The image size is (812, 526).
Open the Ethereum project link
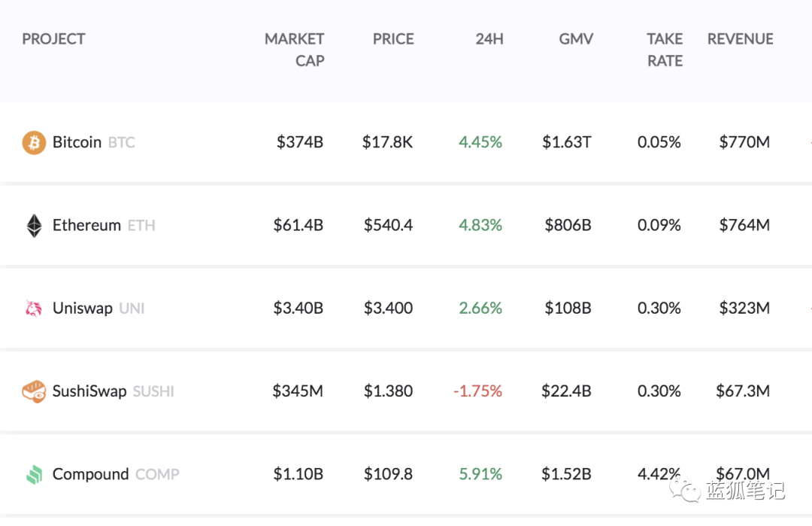(x=86, y=225)
